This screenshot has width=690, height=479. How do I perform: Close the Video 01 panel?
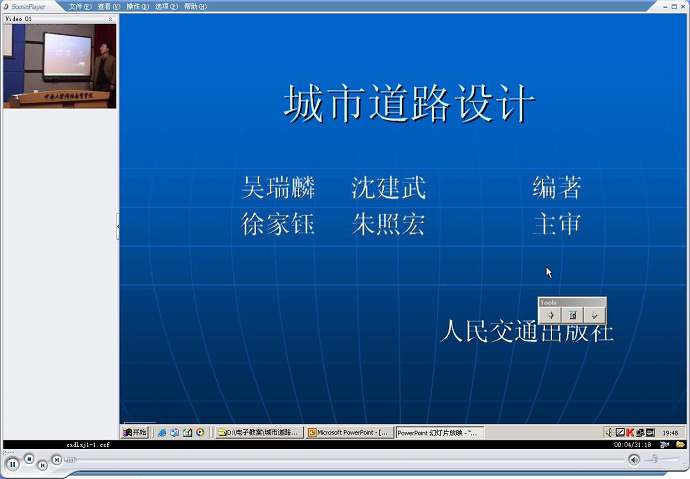point(110,19)
